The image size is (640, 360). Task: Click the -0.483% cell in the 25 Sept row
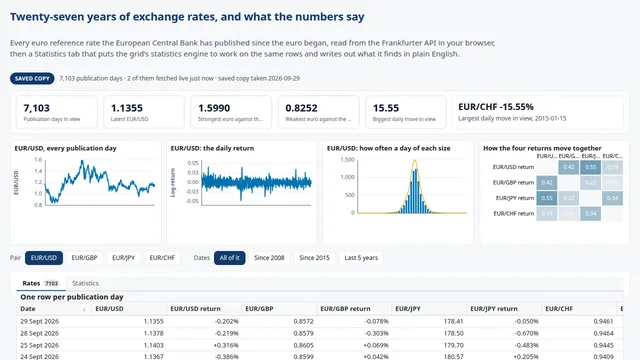tap(504, 345)
